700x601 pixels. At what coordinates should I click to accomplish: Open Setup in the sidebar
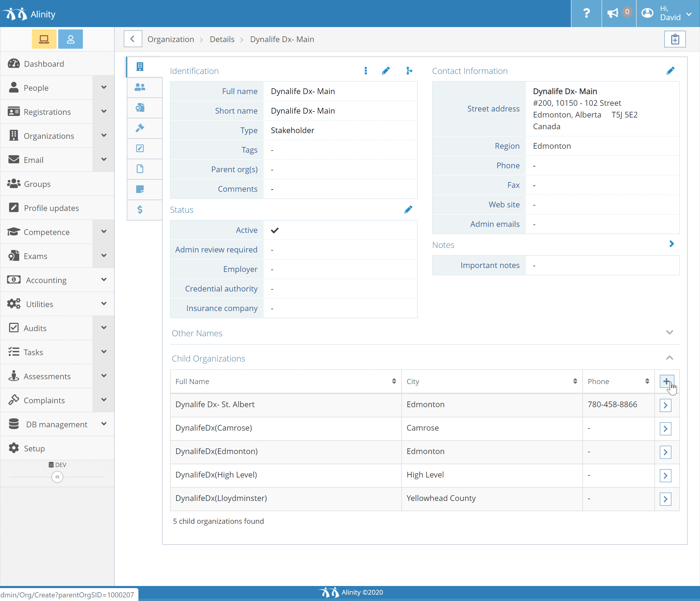click(x=57, y=448)
